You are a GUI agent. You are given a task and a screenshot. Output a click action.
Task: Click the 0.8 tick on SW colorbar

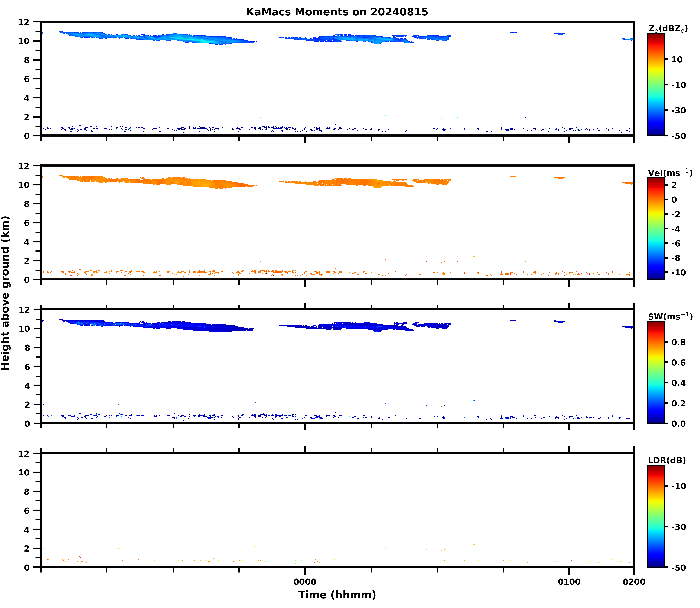pyautogui.click(x=678, y=342)
